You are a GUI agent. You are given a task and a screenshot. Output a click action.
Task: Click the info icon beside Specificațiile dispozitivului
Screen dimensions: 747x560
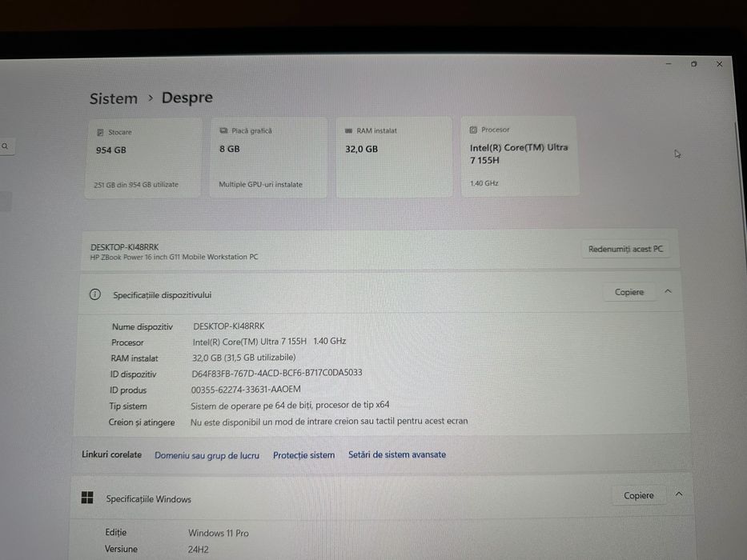pyautogui.click(x=94, y=294)
